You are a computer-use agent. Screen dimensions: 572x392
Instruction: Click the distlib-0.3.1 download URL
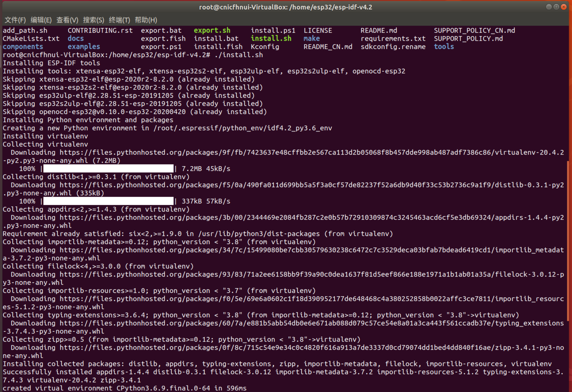tap(271, 185)
